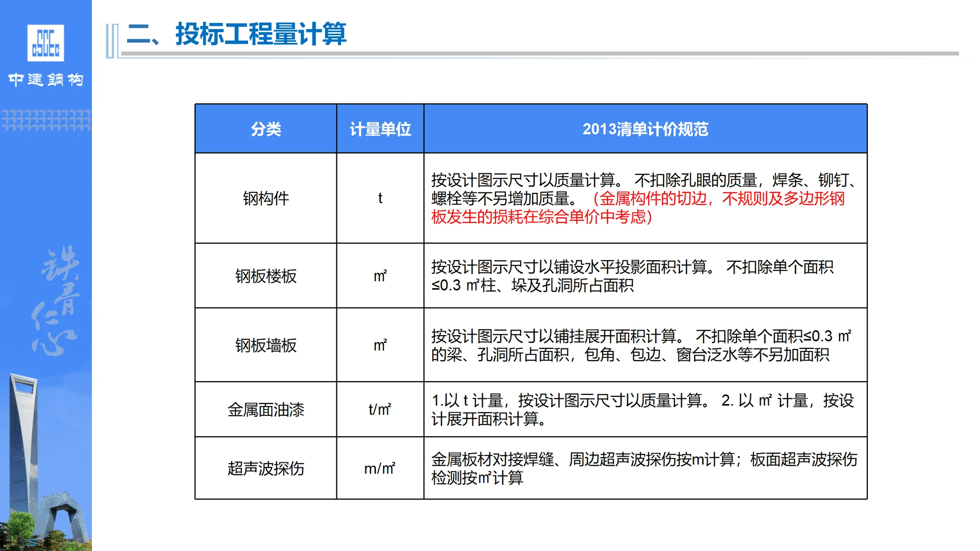Click the decorative bars beside the slide title

pyautogui.click(x=112, y=37)
